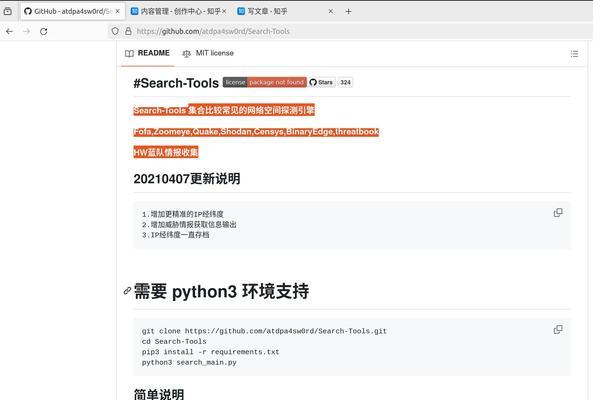The width and height of the screenshot is (593, 400).
Task: Close the GitHub atdpa4sw0rd tab
Action: click(x=118, y=11)
